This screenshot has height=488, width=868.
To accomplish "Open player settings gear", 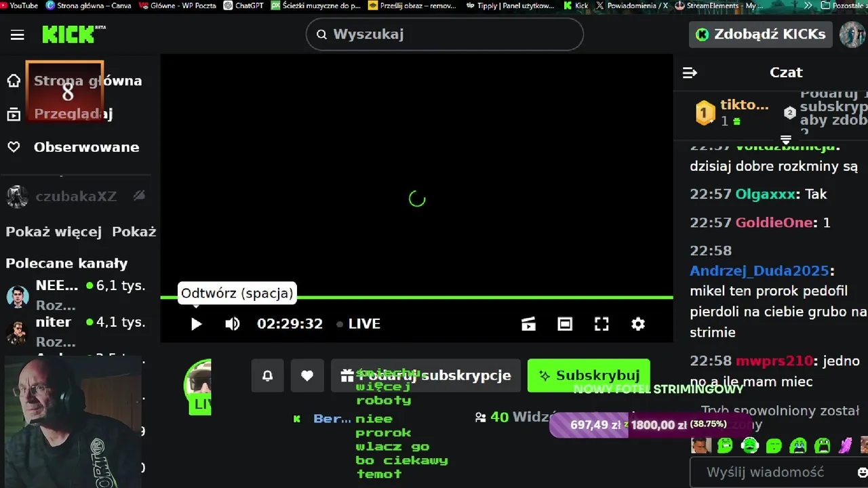I will click(638, 324).
